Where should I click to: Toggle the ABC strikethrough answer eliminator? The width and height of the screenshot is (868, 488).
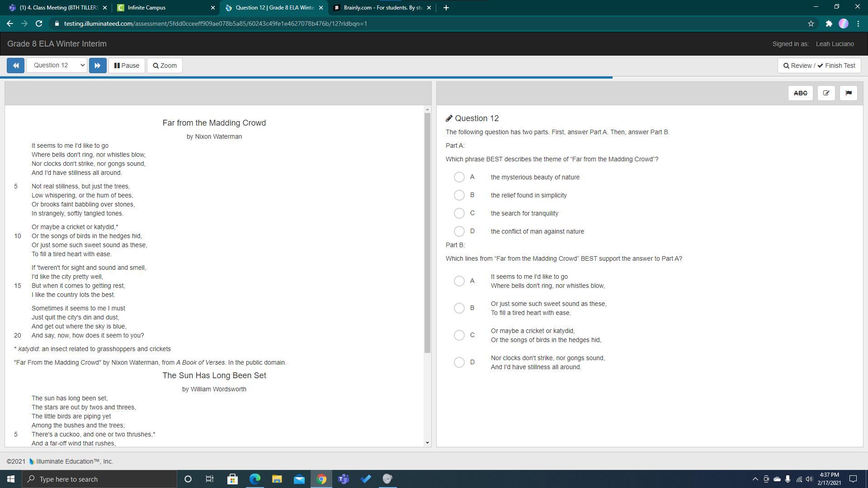coord(800,93)
